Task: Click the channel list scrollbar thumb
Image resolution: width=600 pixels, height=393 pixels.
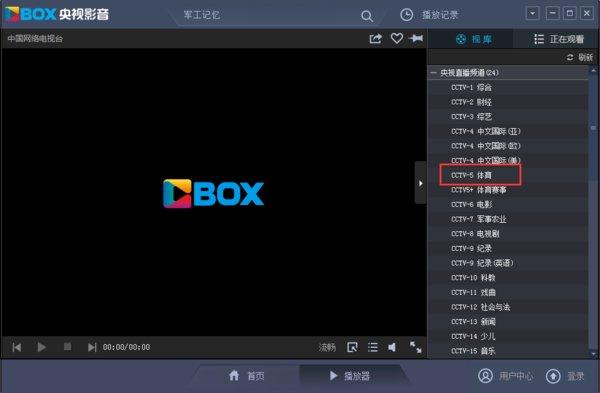Action: click(x=593, y=128)
